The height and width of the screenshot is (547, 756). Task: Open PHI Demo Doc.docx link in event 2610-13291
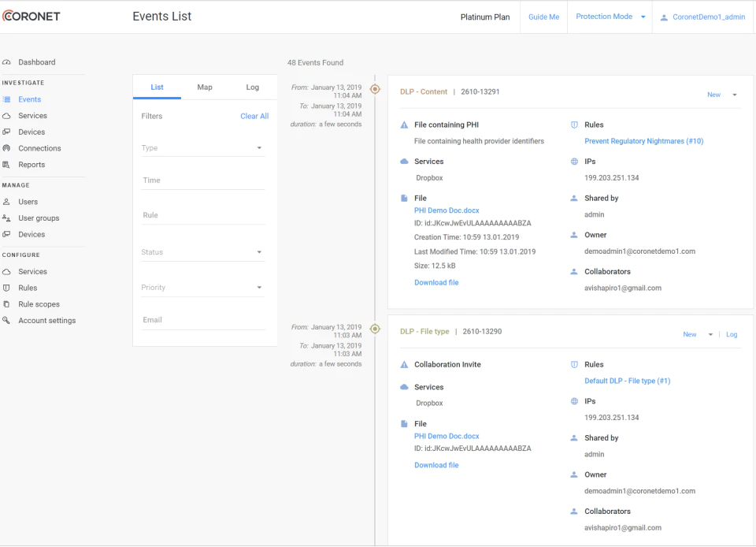coord(447,210)
